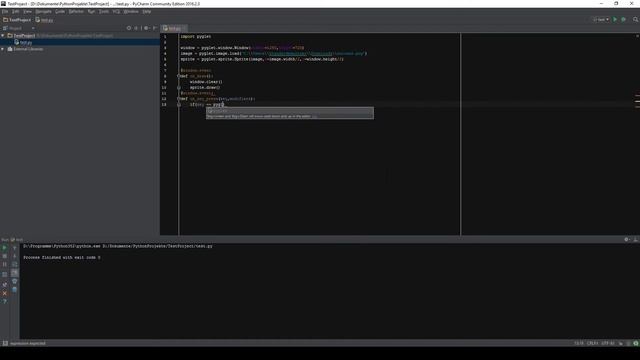Viewport: 640px width, 360px height.
Task: Fold the on_key_press function
Action: point(179,99)
